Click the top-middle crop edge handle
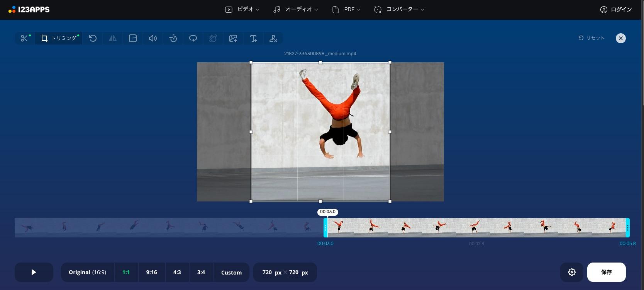Screen dimensions: 644x290 pos(320,62)
